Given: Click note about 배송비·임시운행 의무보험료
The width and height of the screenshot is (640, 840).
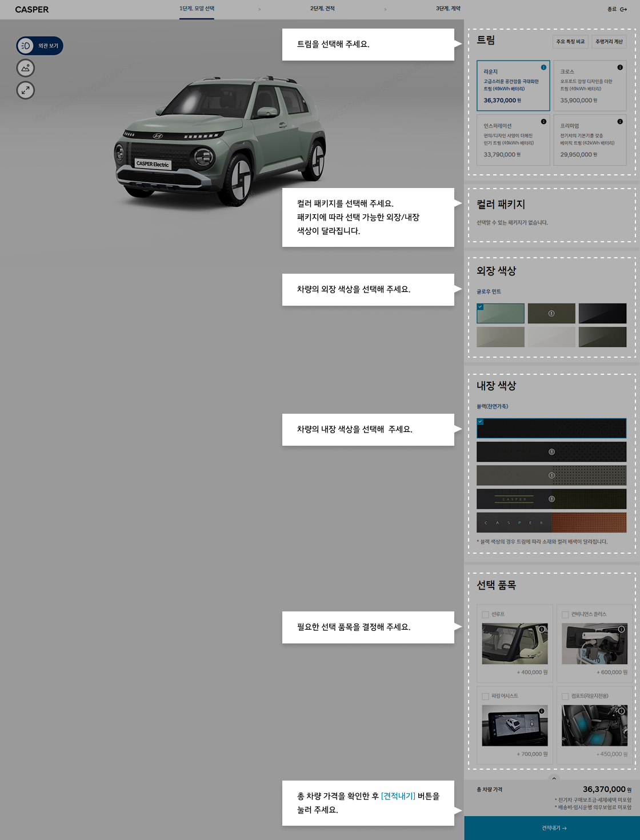Looking at the screenshot, I should tap(593, 807).
